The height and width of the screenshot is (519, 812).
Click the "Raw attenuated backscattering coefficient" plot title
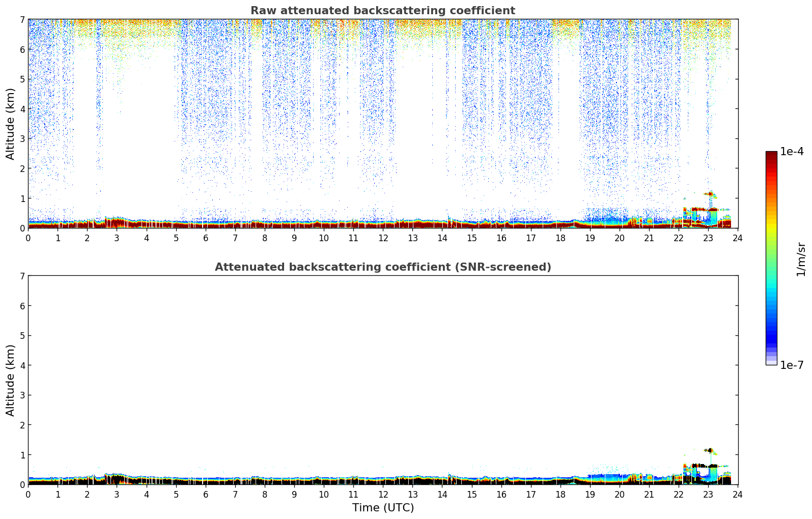click(x=382, y=11)
